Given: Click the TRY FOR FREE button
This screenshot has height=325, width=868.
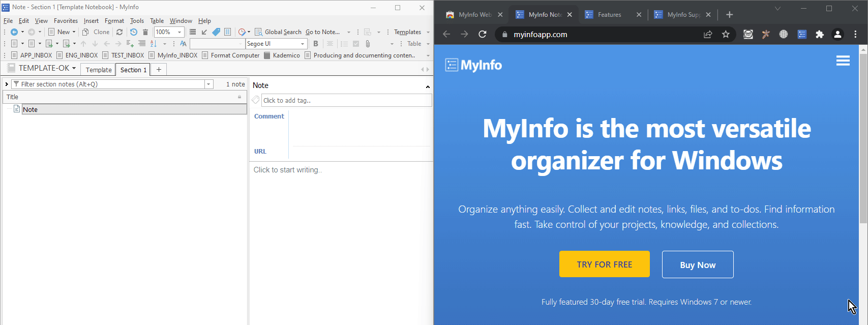Looking at the screenshot, I should coord(605,264).
